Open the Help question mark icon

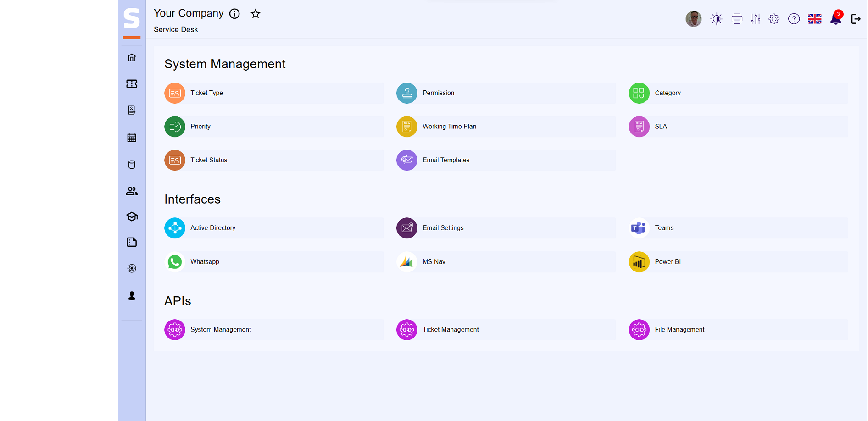[794, 19]
